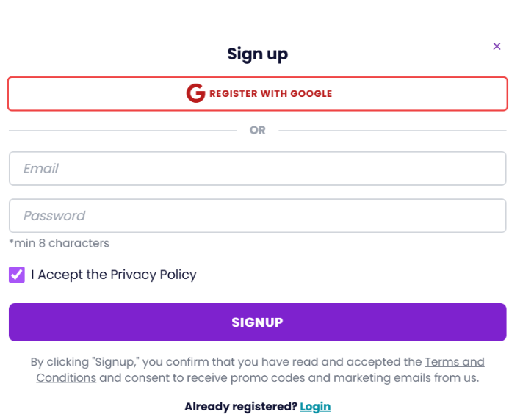Screen dimensions: 509x420
Task: Click the 'Password' placeholder text
Action: pos(54,216)
